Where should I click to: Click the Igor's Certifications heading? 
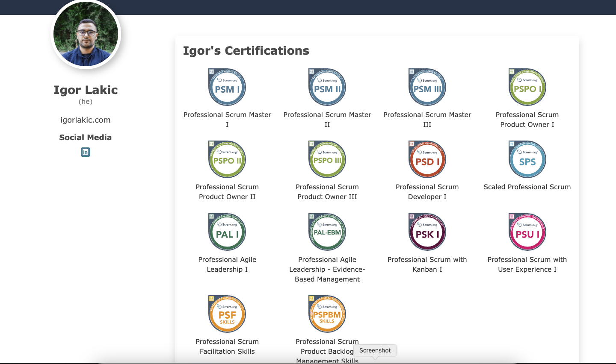coord(246,51)
